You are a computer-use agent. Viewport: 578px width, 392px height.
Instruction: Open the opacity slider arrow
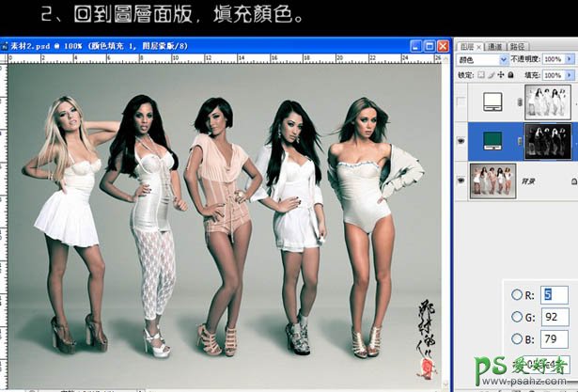click(570, 58)
